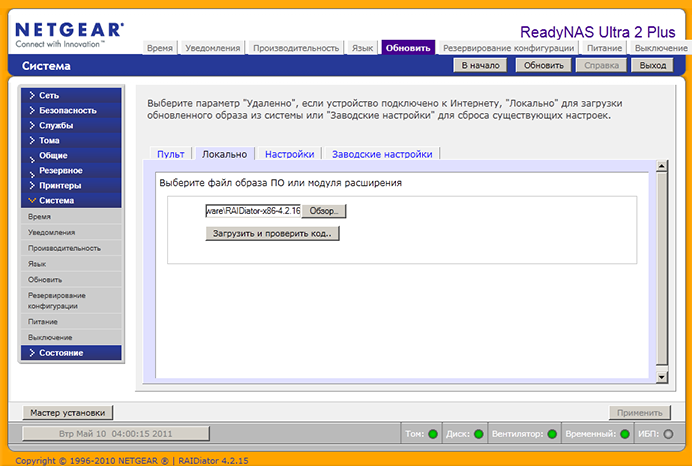Expand the Принтеры sidebar section
The image size is (692, 466).
click(x=71, y=185)
